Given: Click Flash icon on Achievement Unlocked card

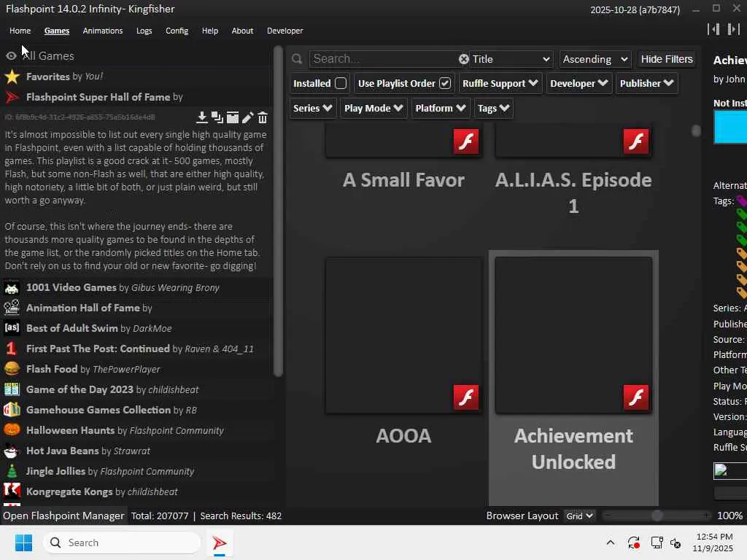Looking at the screenshot, I should click(x=636, y=397).
